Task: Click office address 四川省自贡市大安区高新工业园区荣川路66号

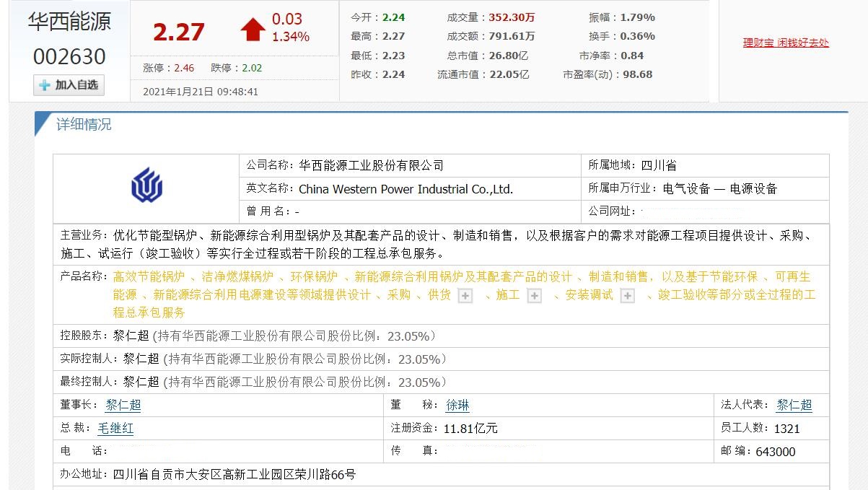Action: 234,474
